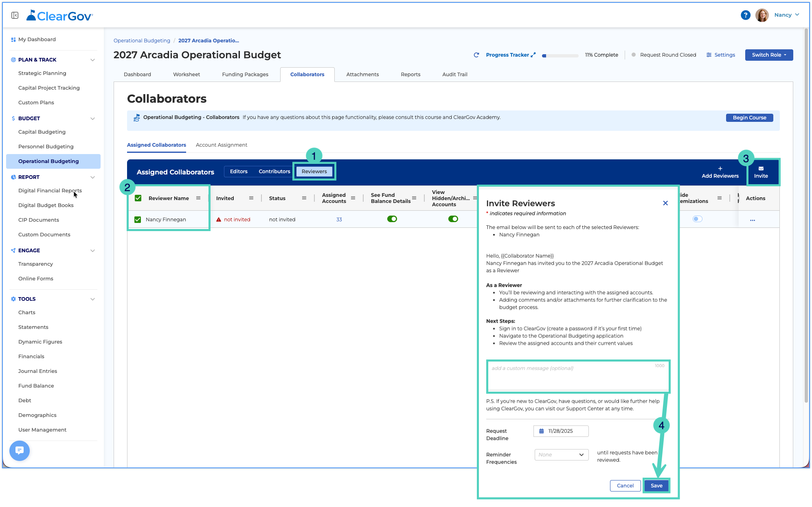Switch to the Audit Trail tab

454,75
